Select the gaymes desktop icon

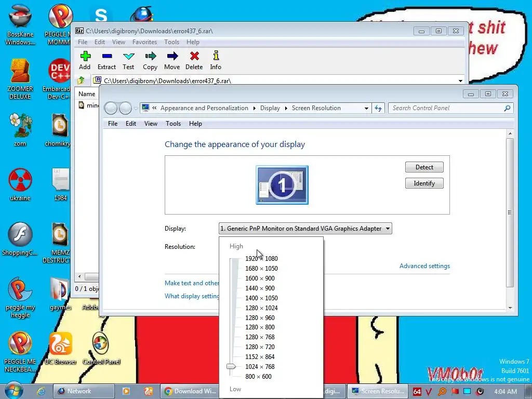[60, 294]
